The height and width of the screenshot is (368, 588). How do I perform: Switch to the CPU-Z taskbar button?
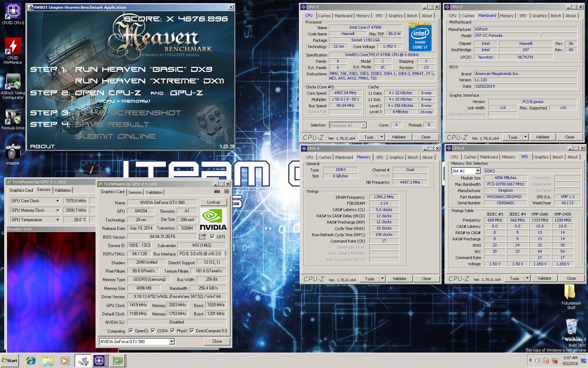[99, 361]
